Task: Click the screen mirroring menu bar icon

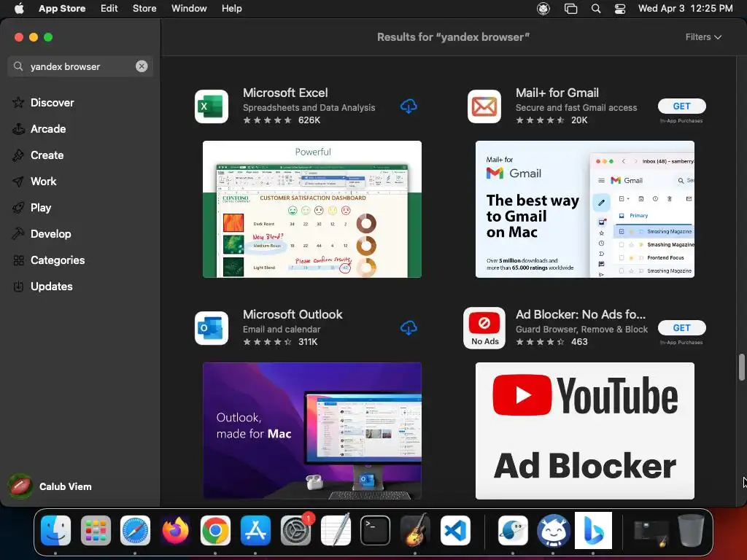Action: (x=570, y=9)
